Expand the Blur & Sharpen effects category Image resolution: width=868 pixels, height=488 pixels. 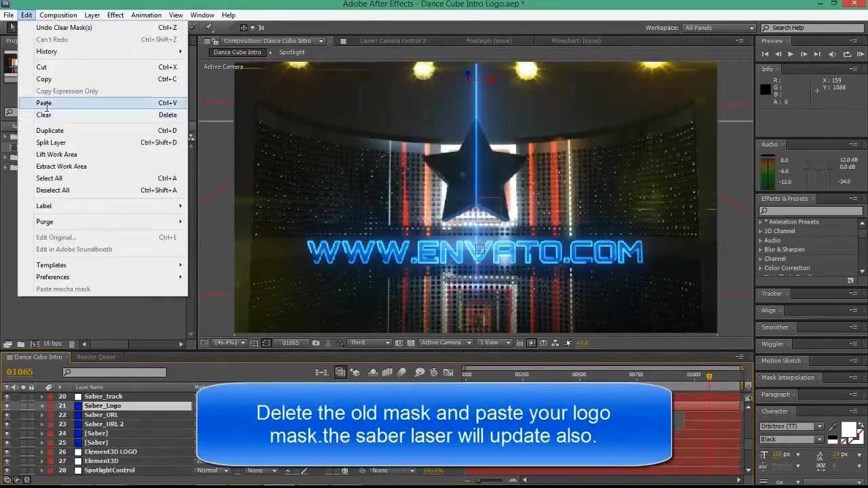760,249
